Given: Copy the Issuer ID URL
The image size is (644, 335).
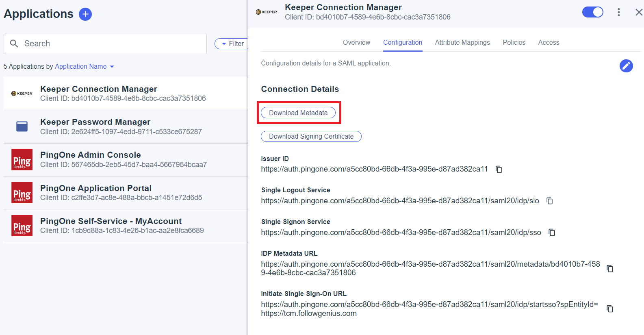Looking at the screenshot, I should (x=499, y=170).
